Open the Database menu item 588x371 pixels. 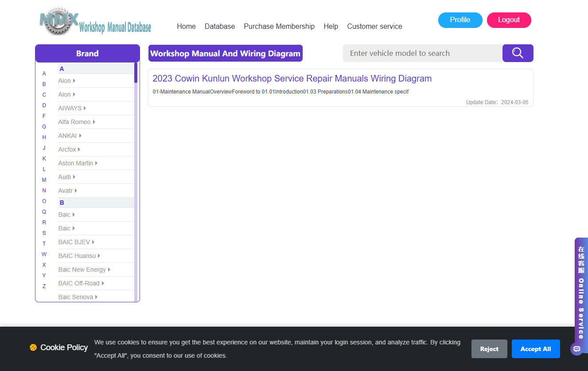(x=220, y=27)
